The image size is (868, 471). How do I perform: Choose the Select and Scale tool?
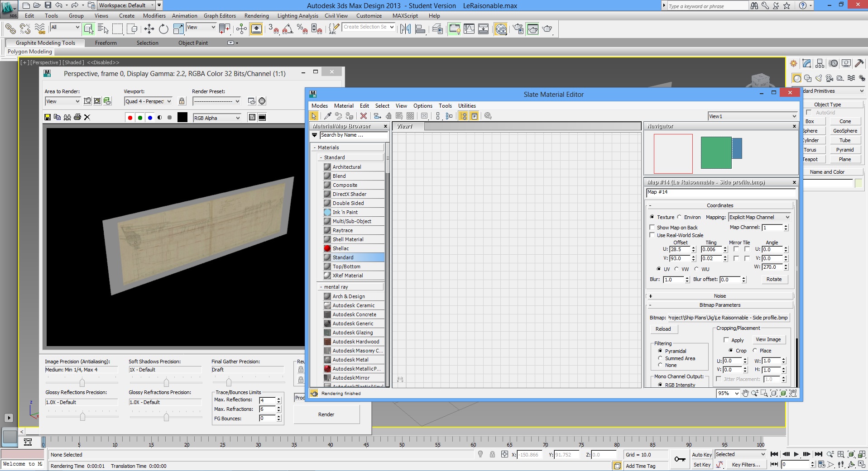click(178, 29)
